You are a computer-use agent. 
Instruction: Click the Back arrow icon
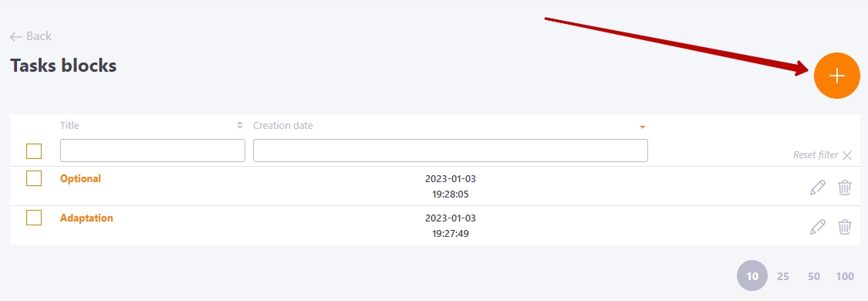pos(16,37)
